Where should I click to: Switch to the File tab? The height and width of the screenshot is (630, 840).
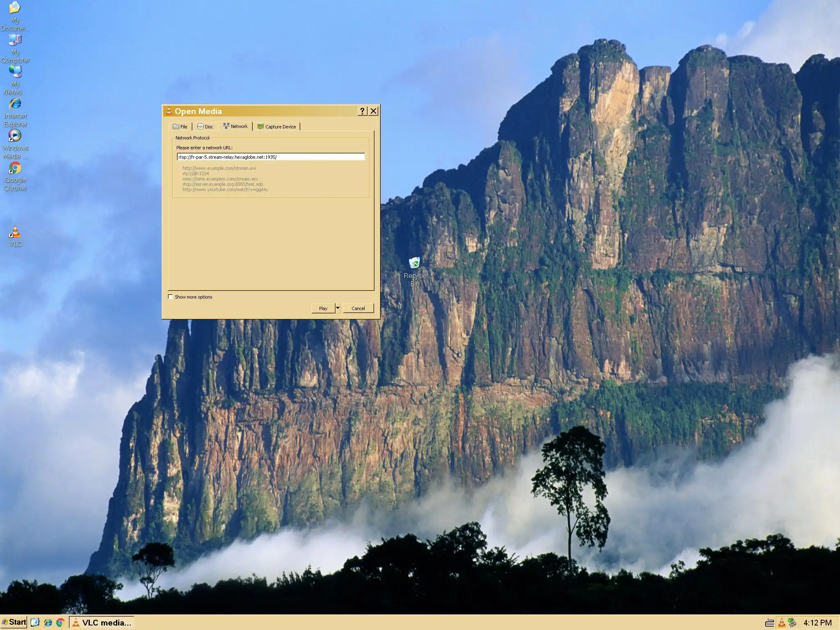tap(180, 127)
